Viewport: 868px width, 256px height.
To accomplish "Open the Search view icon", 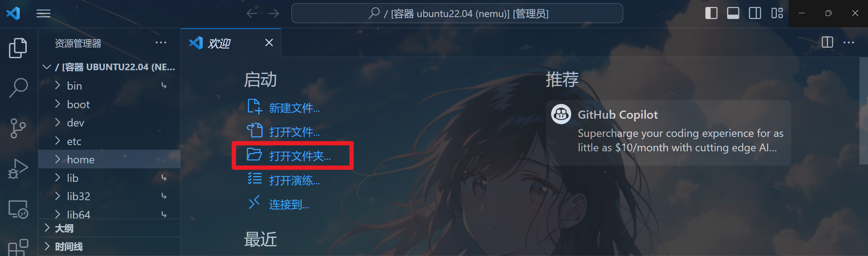I will click(x=18, y=88).
